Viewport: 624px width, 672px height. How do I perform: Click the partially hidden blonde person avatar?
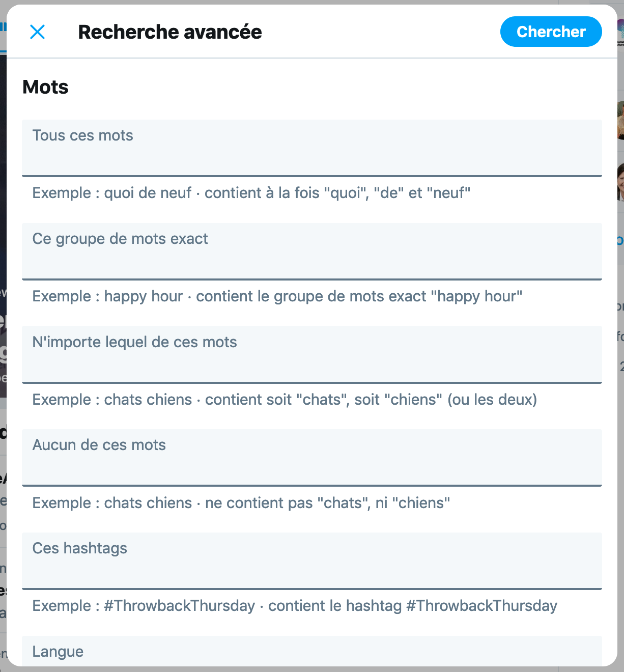pos(620,120)
